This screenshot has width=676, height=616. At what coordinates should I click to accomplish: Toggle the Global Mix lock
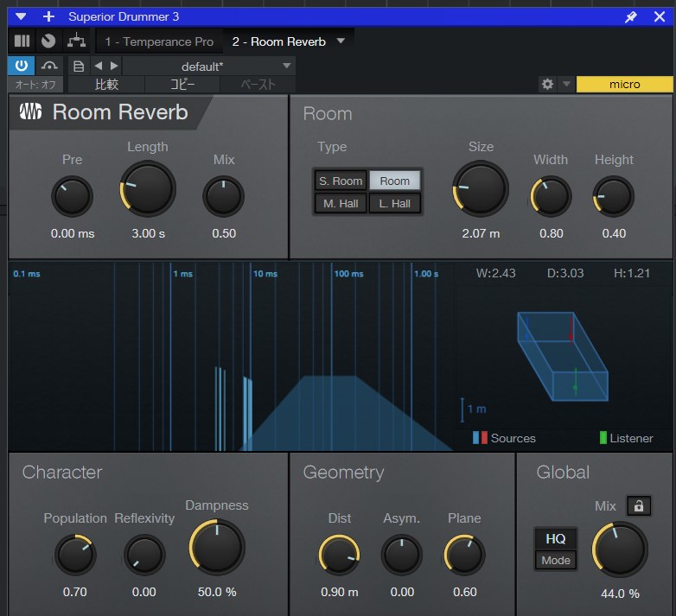(639, 506)
